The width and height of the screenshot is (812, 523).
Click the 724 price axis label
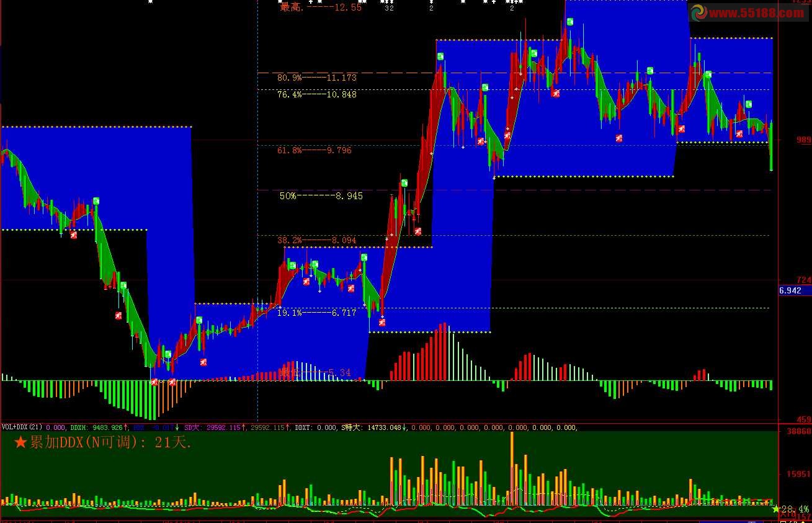coord(803,280)
